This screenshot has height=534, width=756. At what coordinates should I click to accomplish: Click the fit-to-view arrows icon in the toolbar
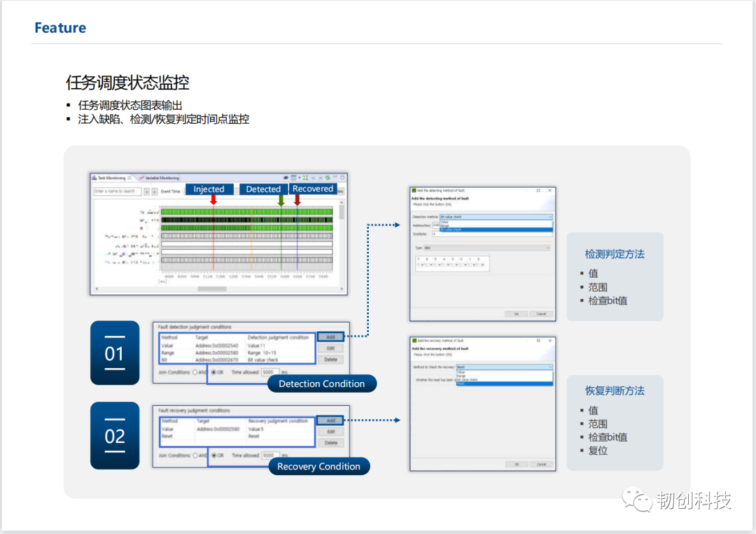(x=305, y=177)
